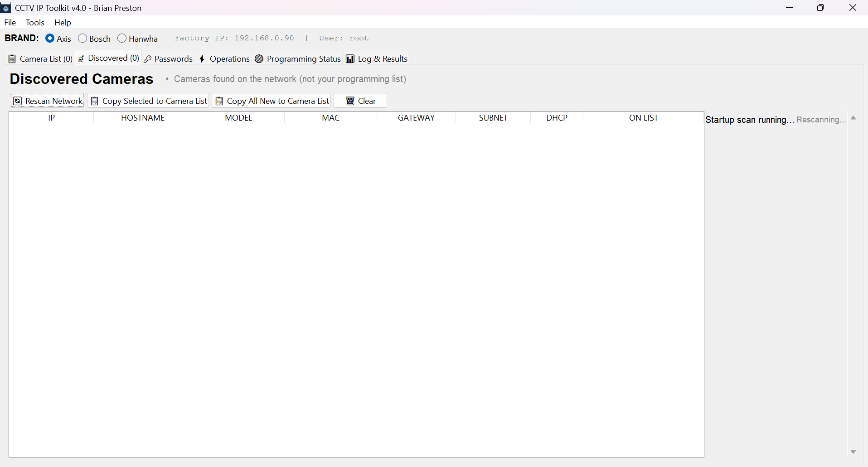Click the lightning bolt Operations icon
The width and height of the screenshot is (868, 467).
click(x=202, y=59)
